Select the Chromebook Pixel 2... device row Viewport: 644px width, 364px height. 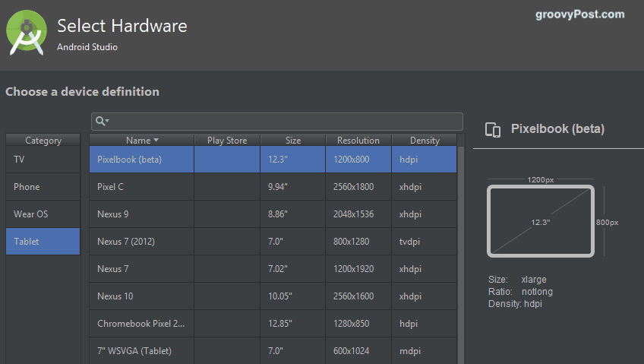tap(273, 324)
